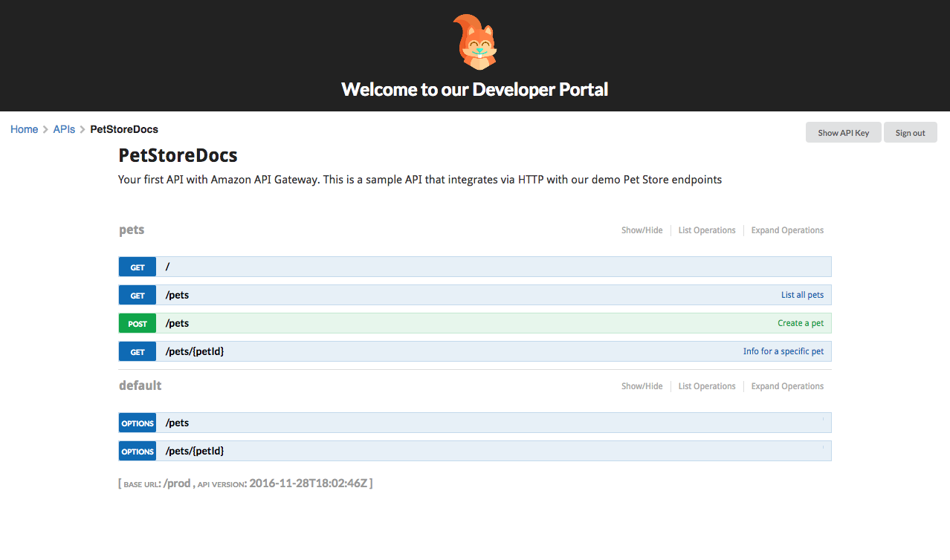Click the OPTIONS badge for /pets/{petId}
This screenshot has width=950, height=560.
tap(138, 452)
